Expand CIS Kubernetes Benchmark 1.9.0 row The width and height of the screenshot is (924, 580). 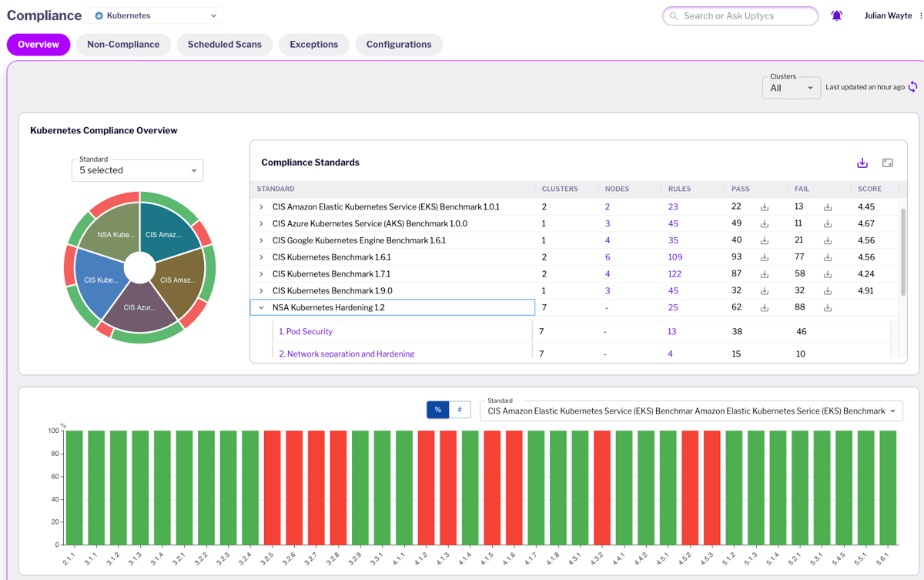(261, 291)
